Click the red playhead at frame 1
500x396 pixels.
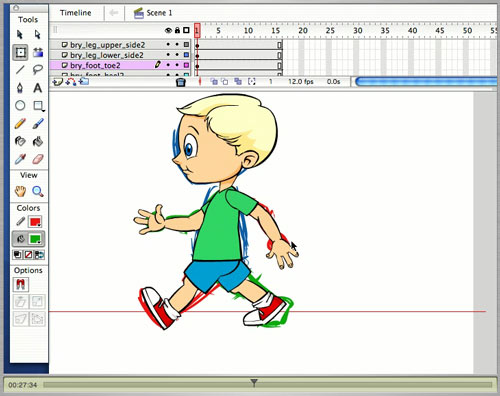197,30
